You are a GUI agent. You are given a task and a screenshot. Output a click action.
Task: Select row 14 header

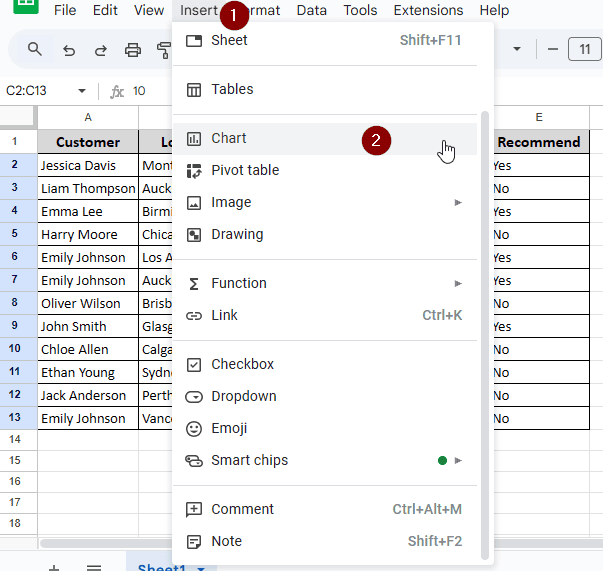point(15,440)
